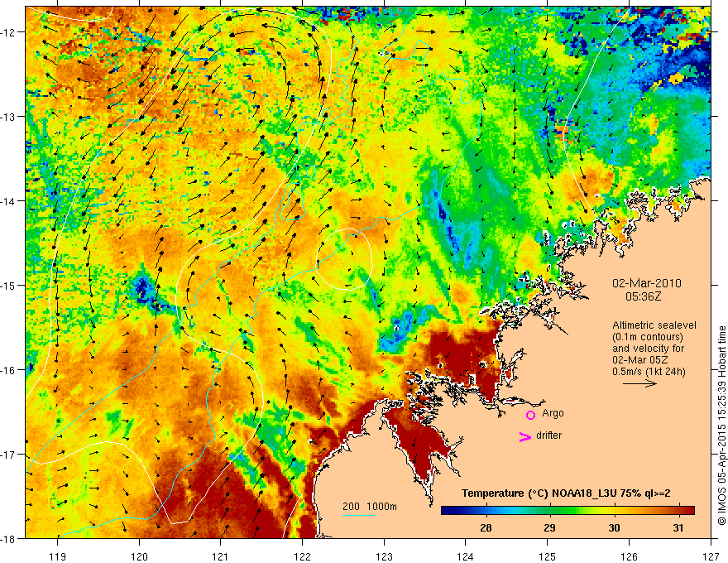728x563 pixels.
Task: Click the '29' color bar tick label
Action: pyautogui.click(x=549, y=527)
